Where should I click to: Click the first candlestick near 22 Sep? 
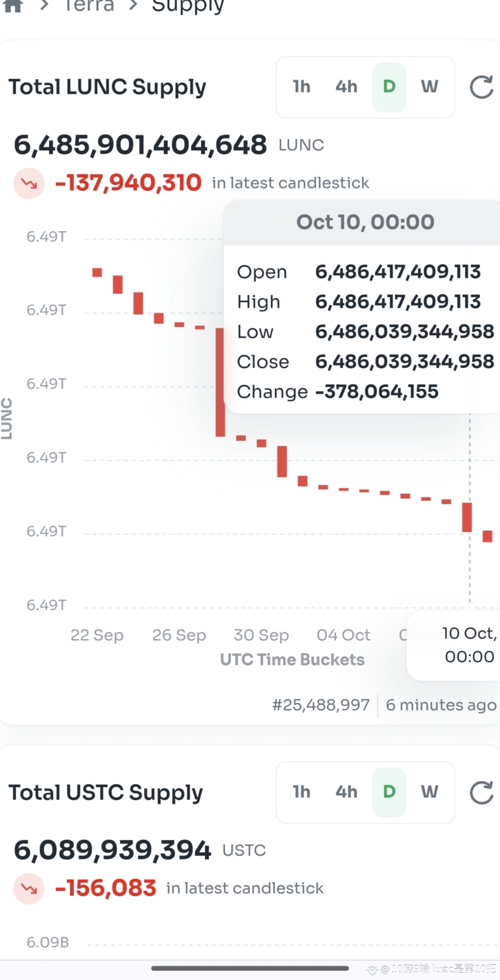[97, 273]
